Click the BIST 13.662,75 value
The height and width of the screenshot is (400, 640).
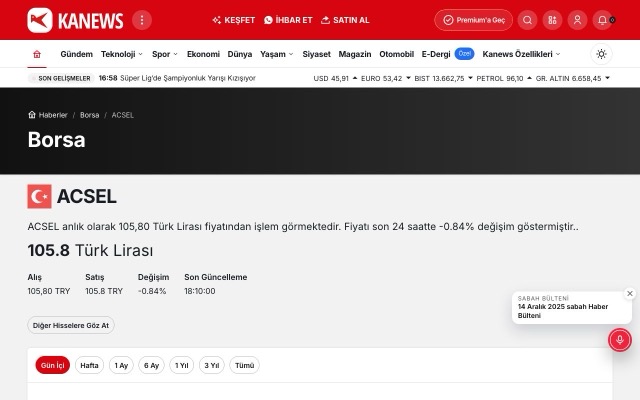click(443, 78)
